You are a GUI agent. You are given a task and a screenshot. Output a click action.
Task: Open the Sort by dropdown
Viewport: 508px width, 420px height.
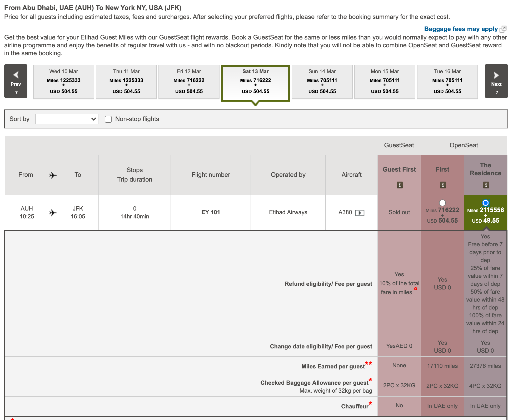(67, 119)
